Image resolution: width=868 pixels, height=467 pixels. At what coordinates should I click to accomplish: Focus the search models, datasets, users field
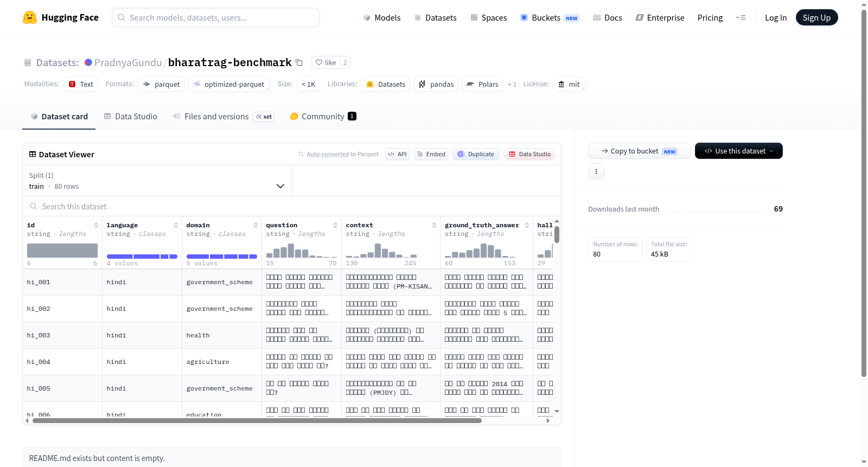216,17
